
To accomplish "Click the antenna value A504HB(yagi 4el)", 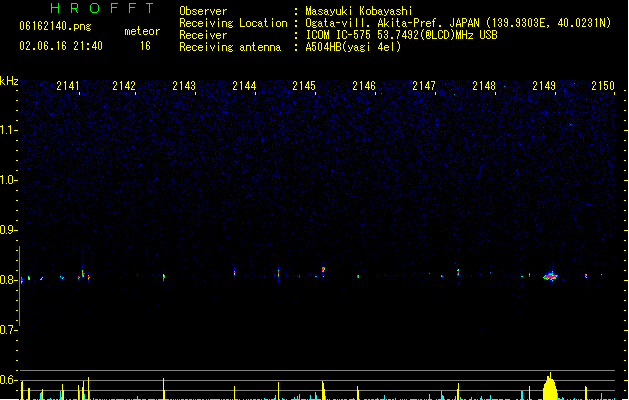I will [x=353, y=47].
